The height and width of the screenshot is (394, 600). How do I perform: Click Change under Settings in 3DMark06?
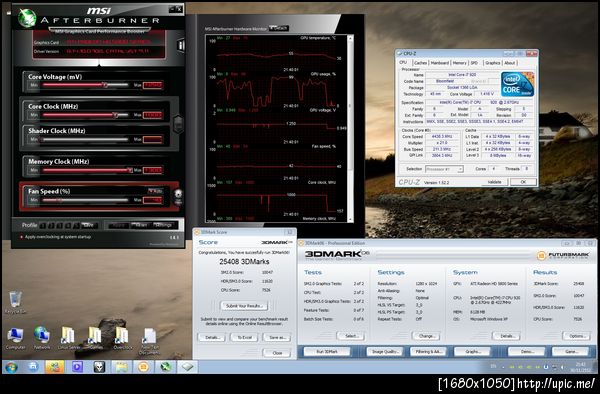(426, 336)
